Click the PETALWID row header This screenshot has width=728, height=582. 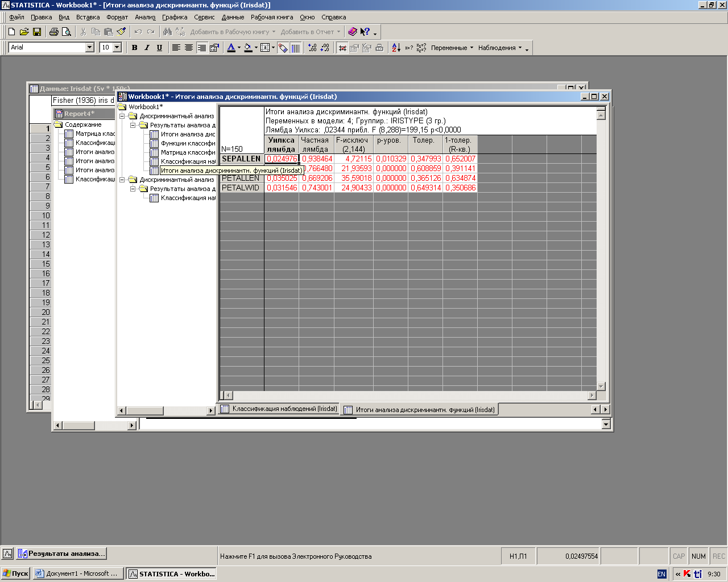[242, 188]
